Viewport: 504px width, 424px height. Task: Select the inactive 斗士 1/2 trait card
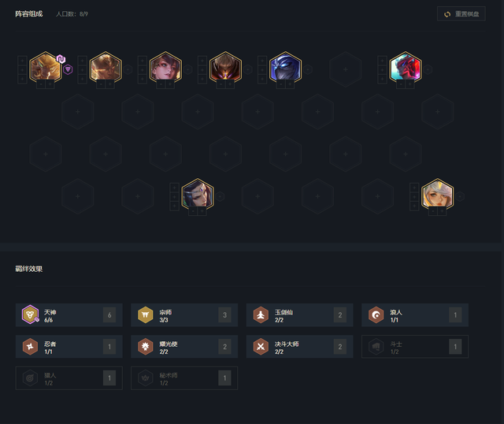pyautogui.click(x=415, y=347)
